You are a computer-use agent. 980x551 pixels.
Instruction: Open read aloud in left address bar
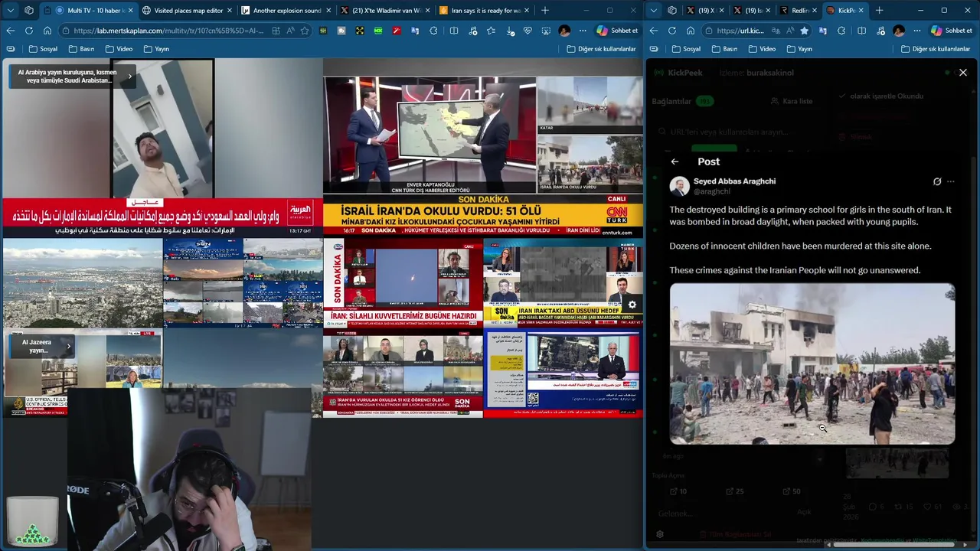pyautogui.click(x=290, y=31)
